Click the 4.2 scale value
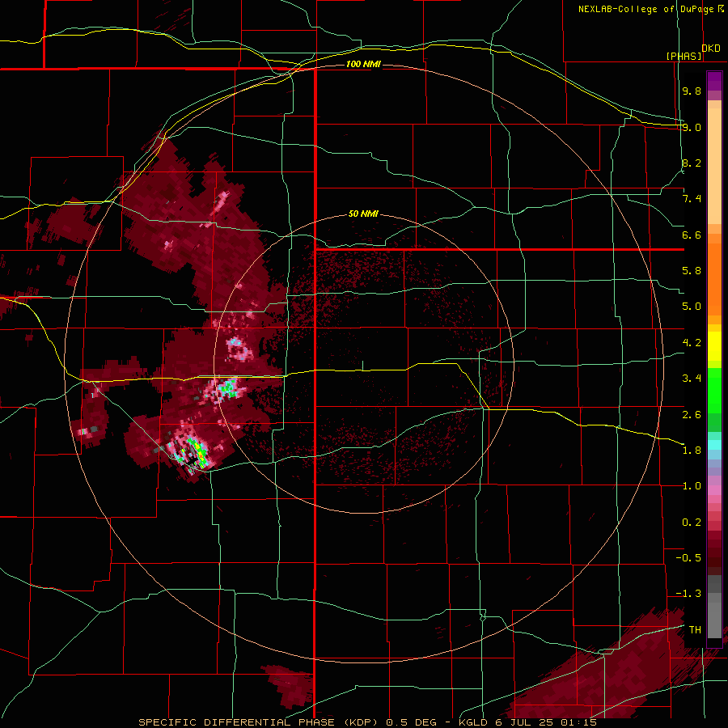Viewport: 728px width, 728px height. coord(692,343)
